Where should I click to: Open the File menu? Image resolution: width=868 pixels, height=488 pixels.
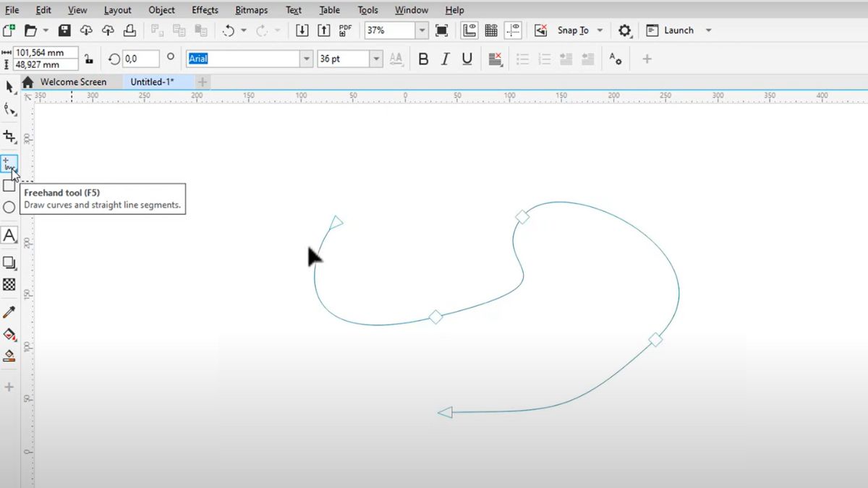(12, 10)
